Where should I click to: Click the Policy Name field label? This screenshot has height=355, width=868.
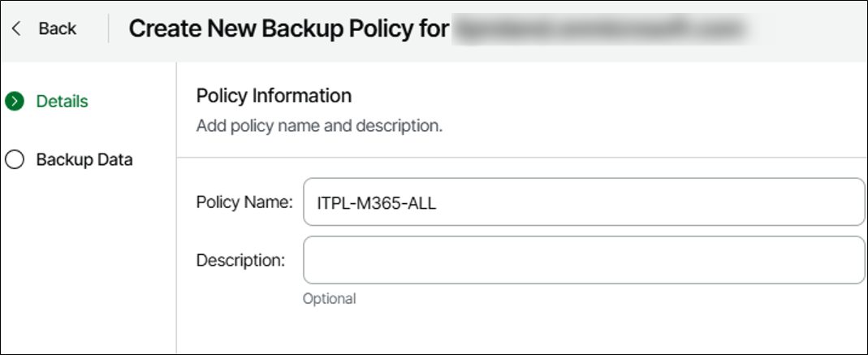(244, 202)
